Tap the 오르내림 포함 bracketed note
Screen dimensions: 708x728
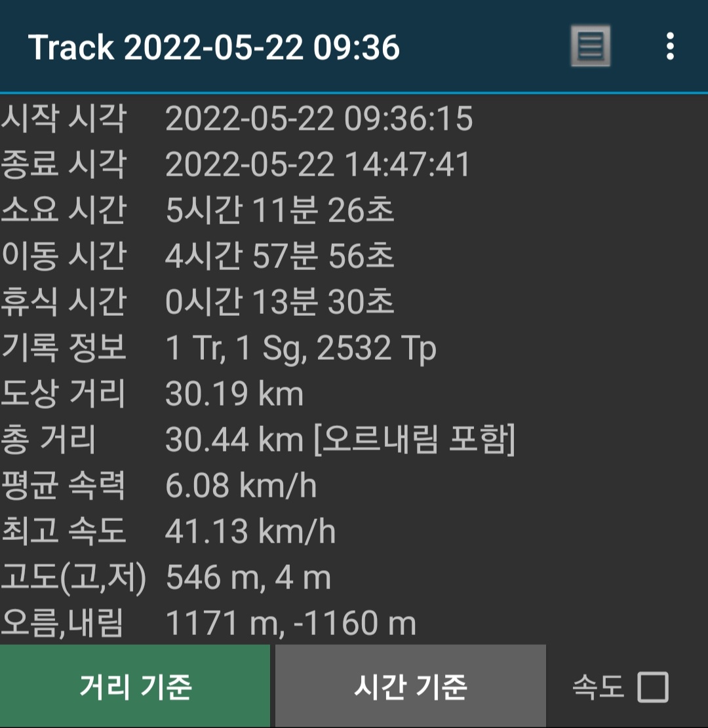click(414, 439)
